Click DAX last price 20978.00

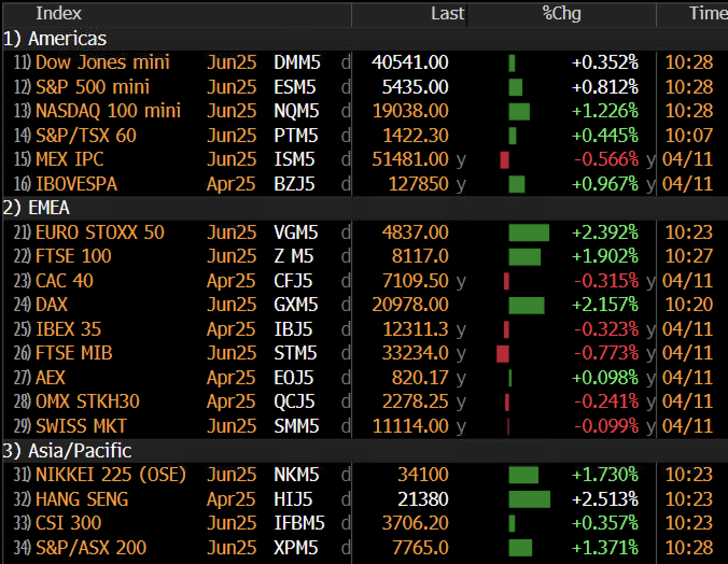(x=410, y=305)
